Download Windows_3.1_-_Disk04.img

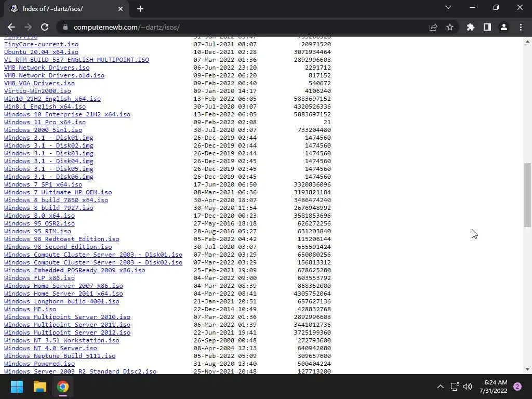click(48, 161)
